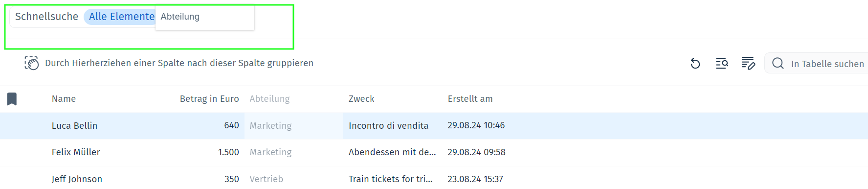Click the reset/undo arrow icon
868x189 pixels.
coord(695,63)
